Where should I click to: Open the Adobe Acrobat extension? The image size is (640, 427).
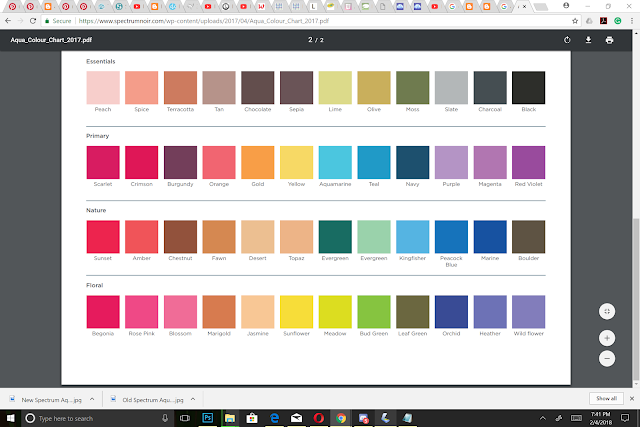click(x=603, y=21)
